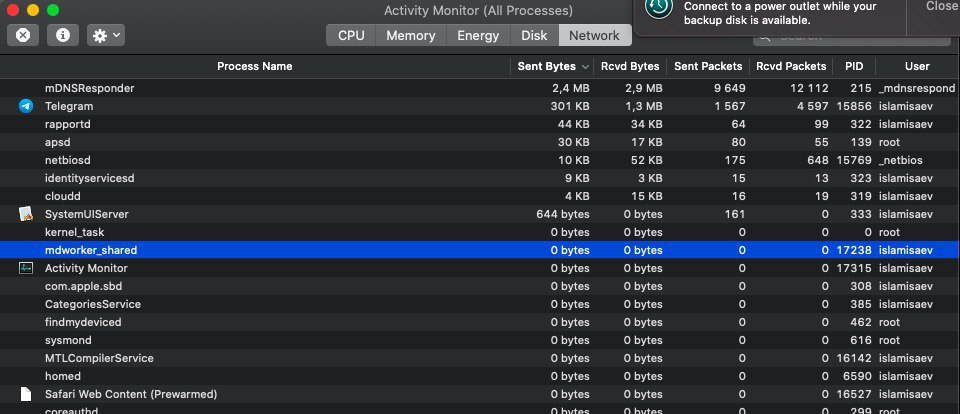Click mDNSResponder sent bytes 2,4 MB
Screen dimensions: 960x414
pyautogui.click(x=571, y=88)
